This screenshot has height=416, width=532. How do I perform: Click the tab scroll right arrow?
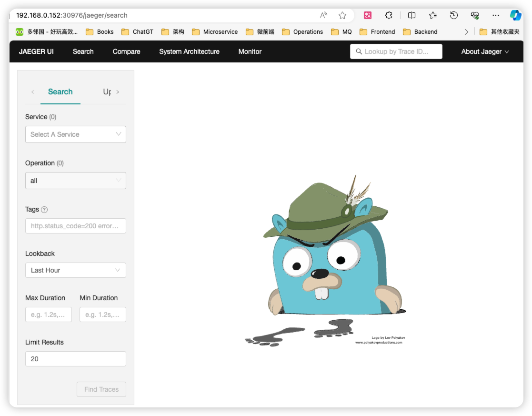tap(118, 91)
